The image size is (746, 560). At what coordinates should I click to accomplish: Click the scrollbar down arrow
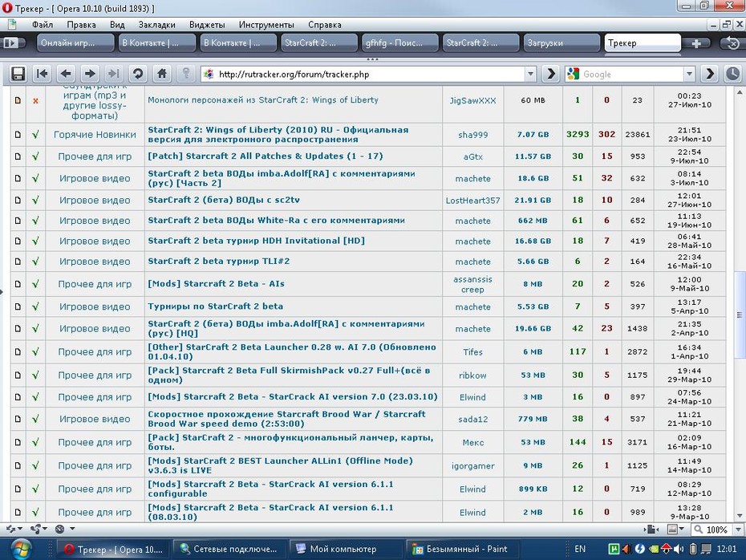[740, 516]
